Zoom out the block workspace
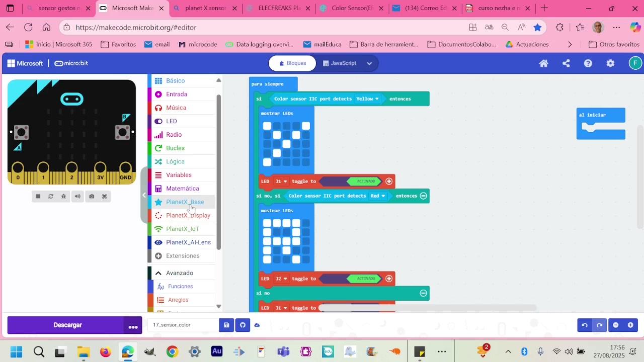644x362 pixels. point(616,325)
